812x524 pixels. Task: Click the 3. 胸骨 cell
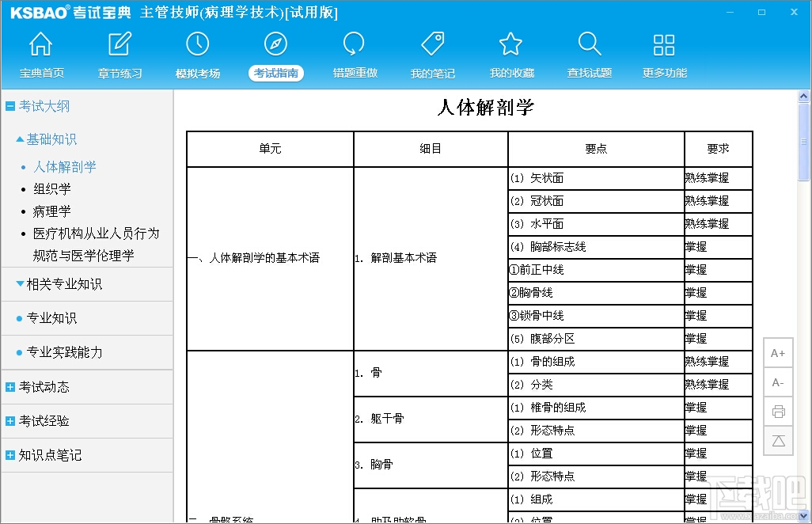(x=431, y=465)
